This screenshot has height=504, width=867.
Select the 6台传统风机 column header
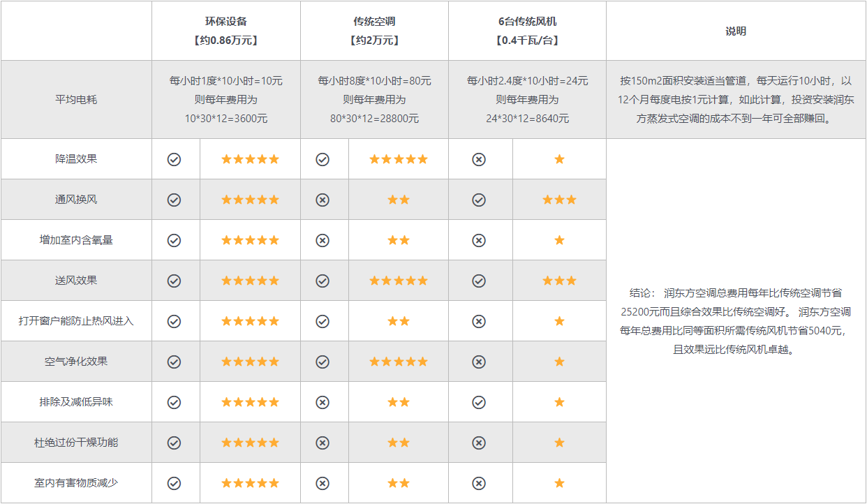click(x=528, y=31)
